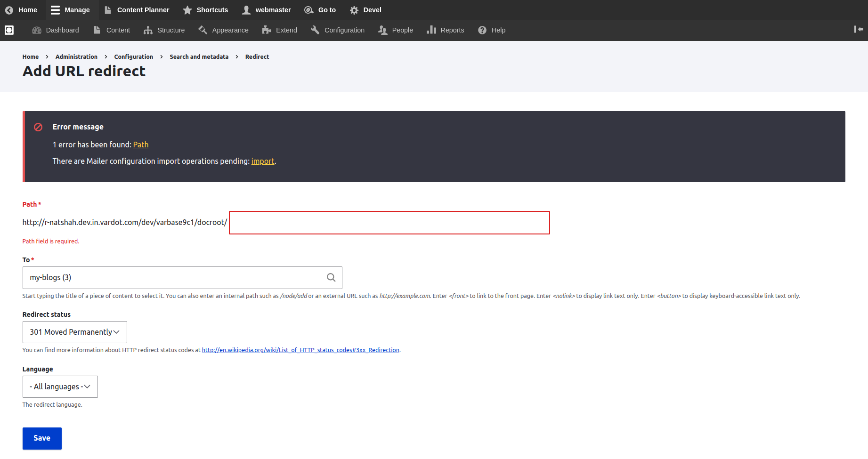The width and height of the screenshot is (868, 459).
Task: Open the Wikipedia HTTP status codes link
Action: click(300, 350)
